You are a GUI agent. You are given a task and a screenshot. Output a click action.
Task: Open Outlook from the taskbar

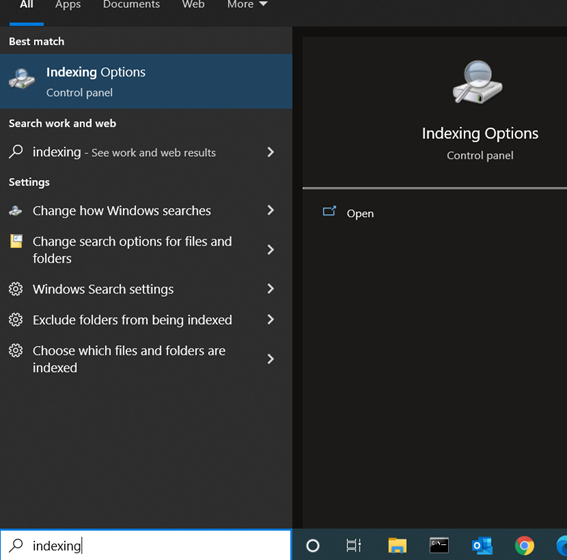(482, 546)
